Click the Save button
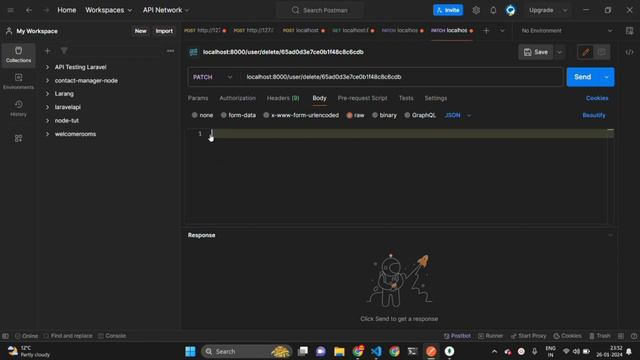The image size is (640, 360). pyautogui.click(x=536, y=52)
